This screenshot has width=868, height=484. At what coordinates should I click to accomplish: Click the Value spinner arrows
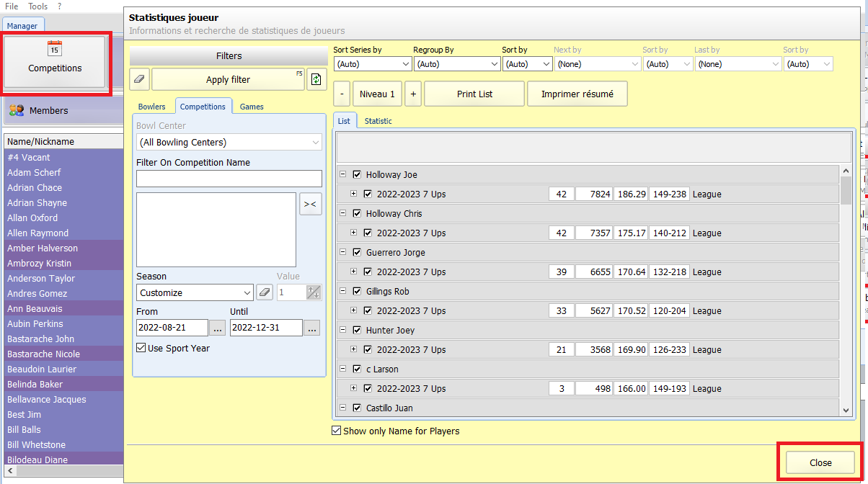click(x=314, y=292)
